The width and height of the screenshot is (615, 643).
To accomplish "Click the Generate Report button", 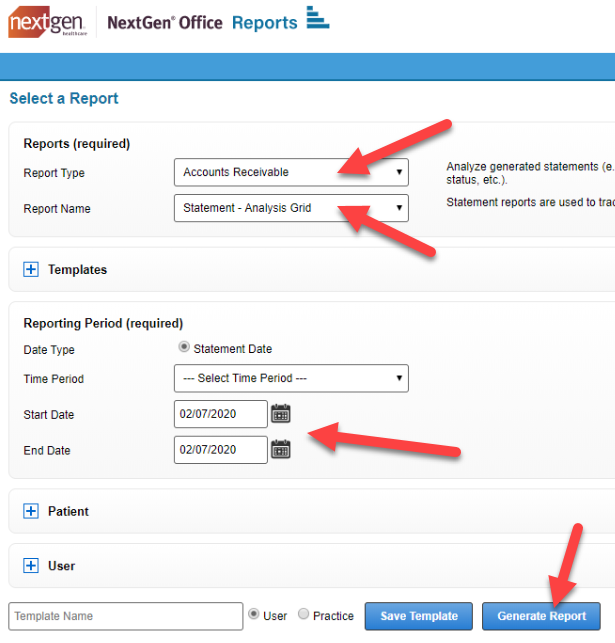I will [x=541, y=616].
